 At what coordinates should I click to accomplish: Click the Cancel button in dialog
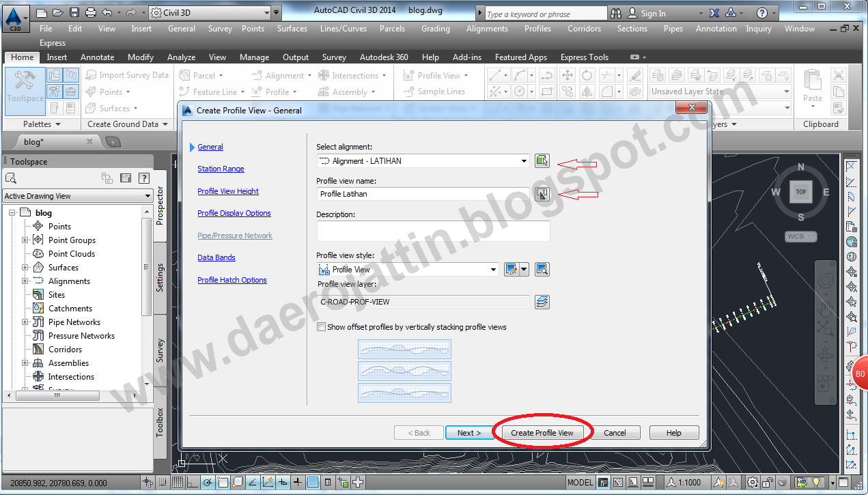[x=615, y=433]
